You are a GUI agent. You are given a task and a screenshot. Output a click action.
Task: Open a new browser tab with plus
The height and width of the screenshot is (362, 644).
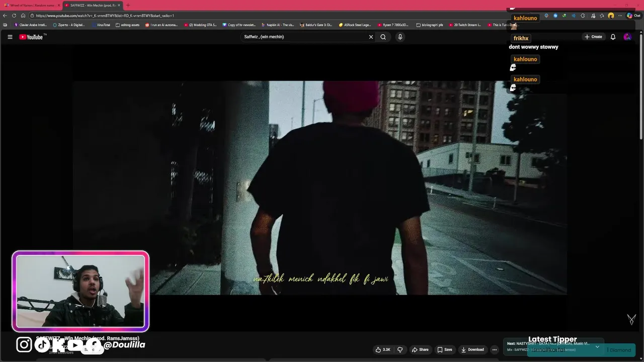click(x=128, y=5)
